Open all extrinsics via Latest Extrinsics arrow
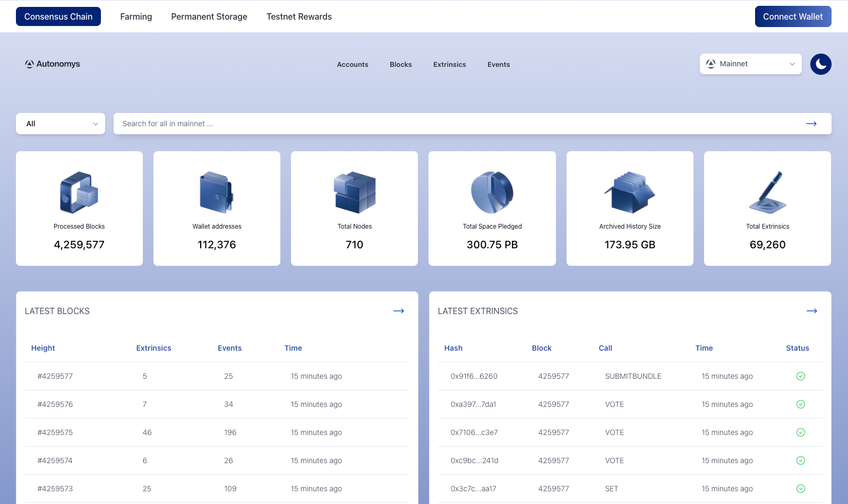This screenshot has width=848, height=504. 811,311
